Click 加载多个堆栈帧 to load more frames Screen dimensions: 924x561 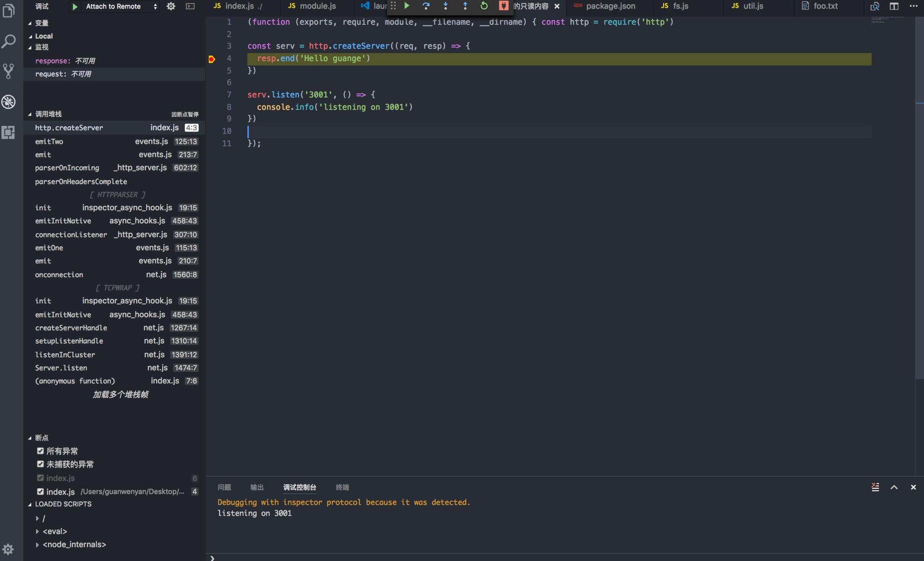click(120, 394)
